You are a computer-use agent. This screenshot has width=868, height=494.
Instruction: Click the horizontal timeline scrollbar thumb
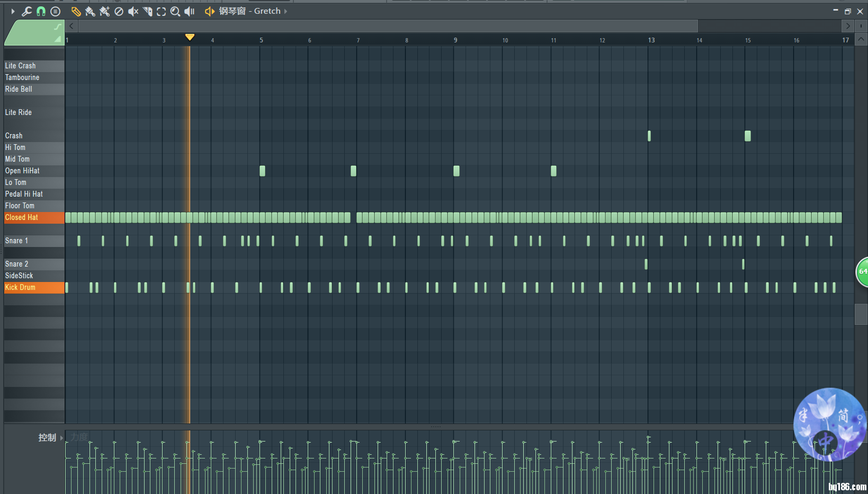[x=388, y=25]
